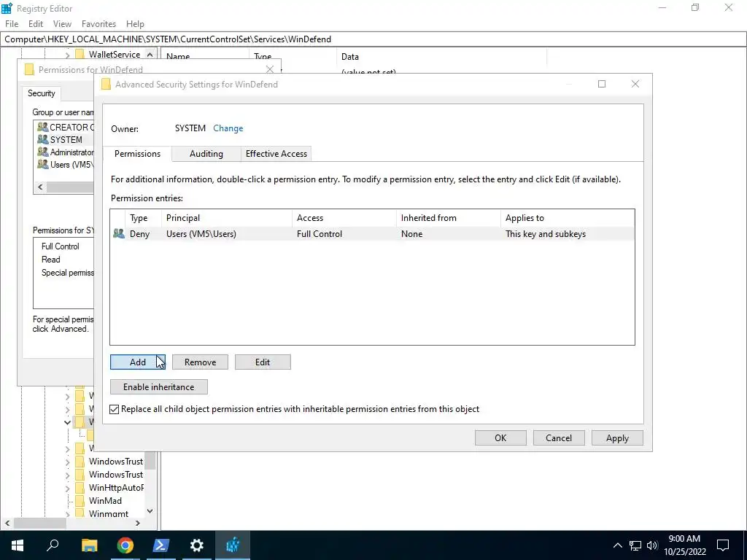Click the Registry Editor title bar icon
The width and height of the screenshot is (747, 560).
7,8
